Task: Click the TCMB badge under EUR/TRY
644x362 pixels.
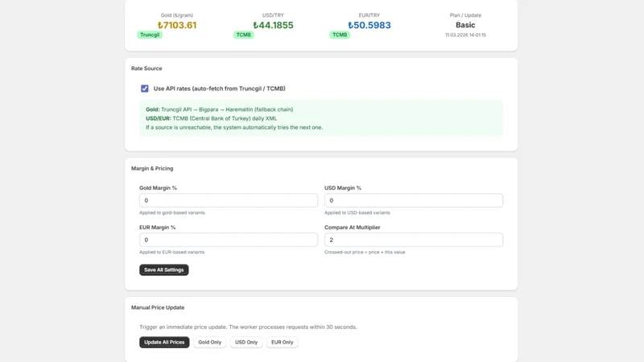Action: (340, 35)
